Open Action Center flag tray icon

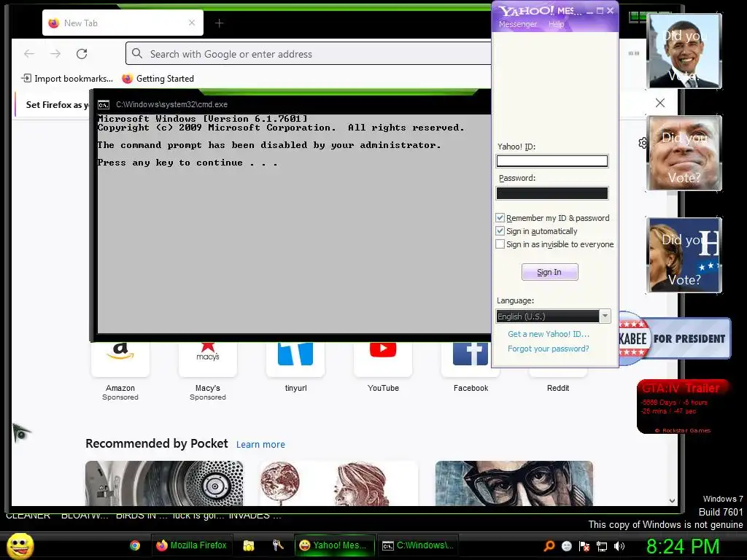[584, 546]
